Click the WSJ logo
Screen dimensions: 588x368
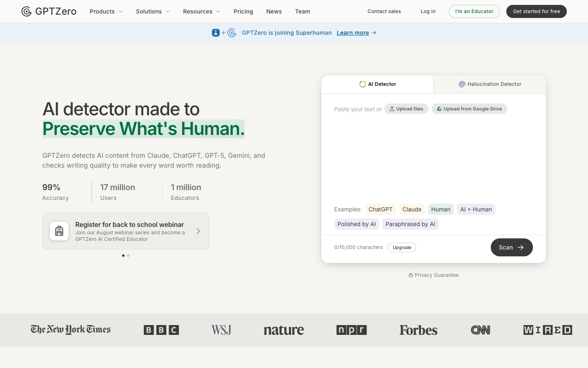click(x=221, y=330)
